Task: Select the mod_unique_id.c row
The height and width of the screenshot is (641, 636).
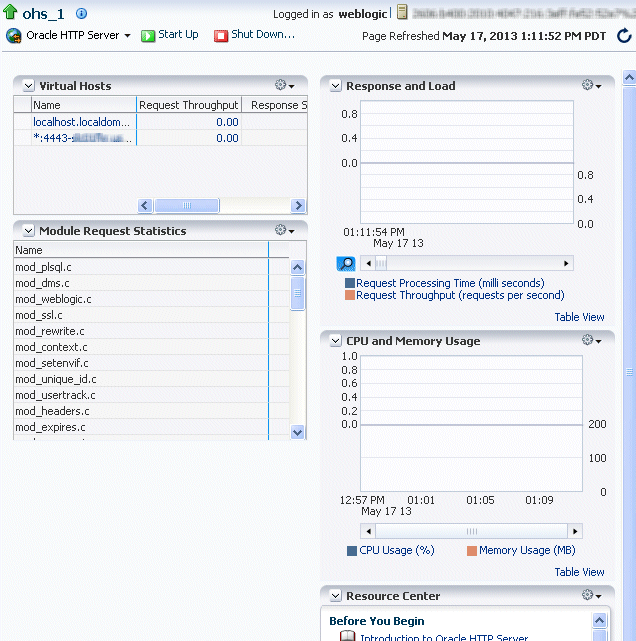Action: (x=151, y=379)
